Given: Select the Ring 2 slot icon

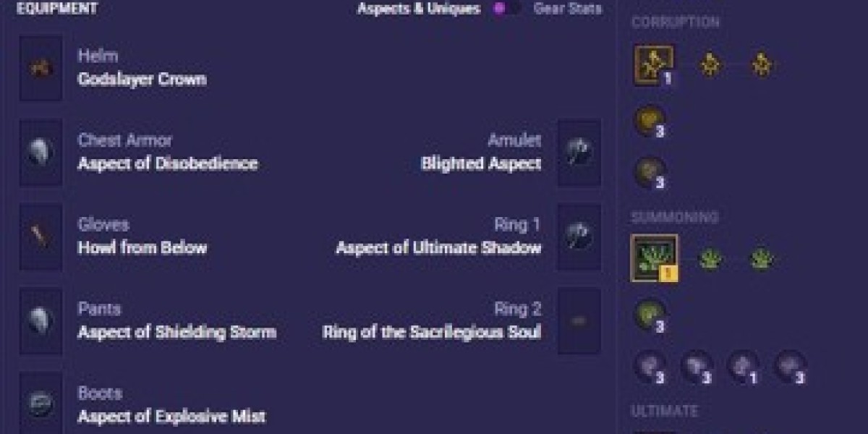Looking at the screenshot, I should [x=579, y=321].
